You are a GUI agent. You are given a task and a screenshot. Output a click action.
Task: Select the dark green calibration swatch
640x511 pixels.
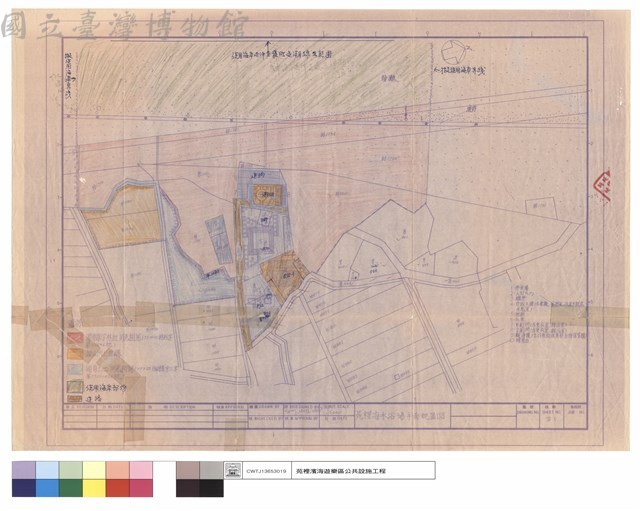(x=71, y=488)
